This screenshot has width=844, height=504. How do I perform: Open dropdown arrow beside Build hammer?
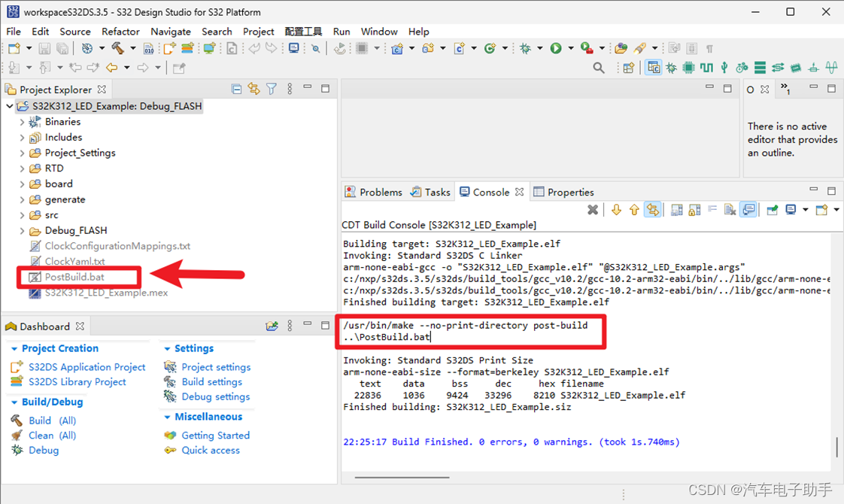tap(132, 48)
